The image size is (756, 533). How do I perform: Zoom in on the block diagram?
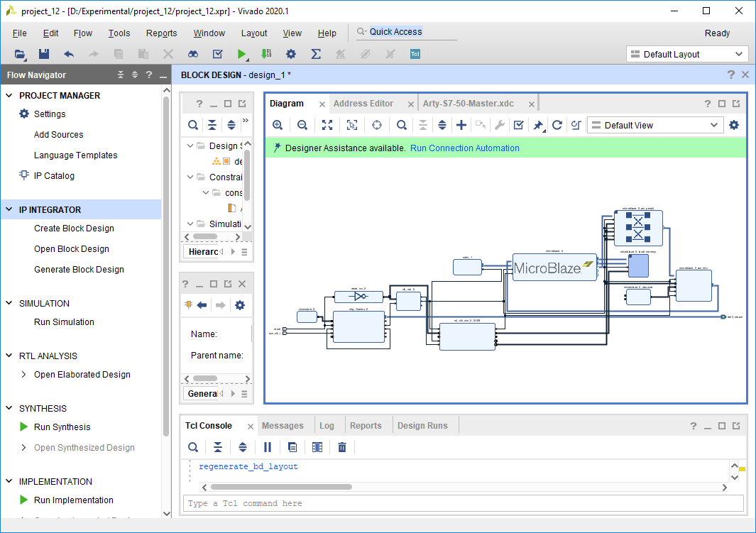(278, 126)
